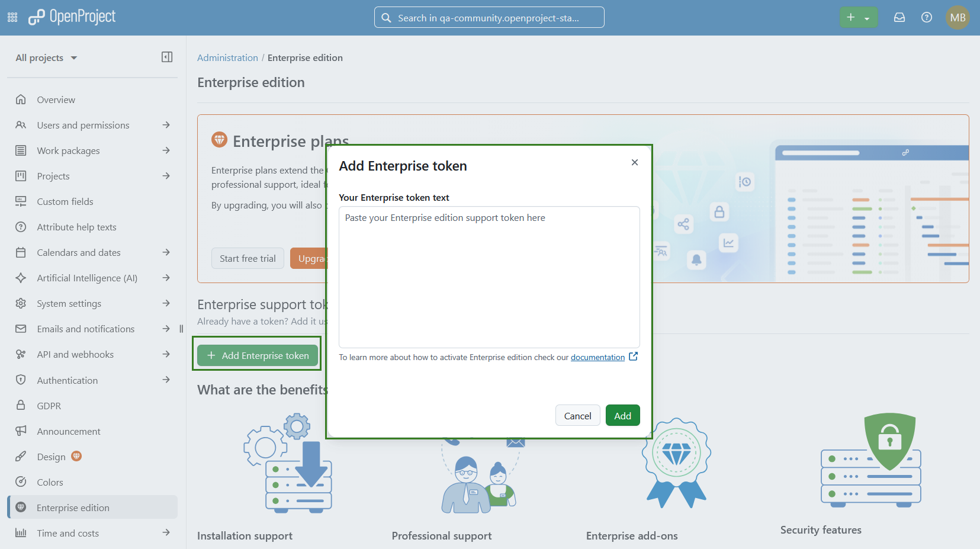Click the Announcement megaphone icon
The width and height of the screenshot is (980, 549).
21,431
